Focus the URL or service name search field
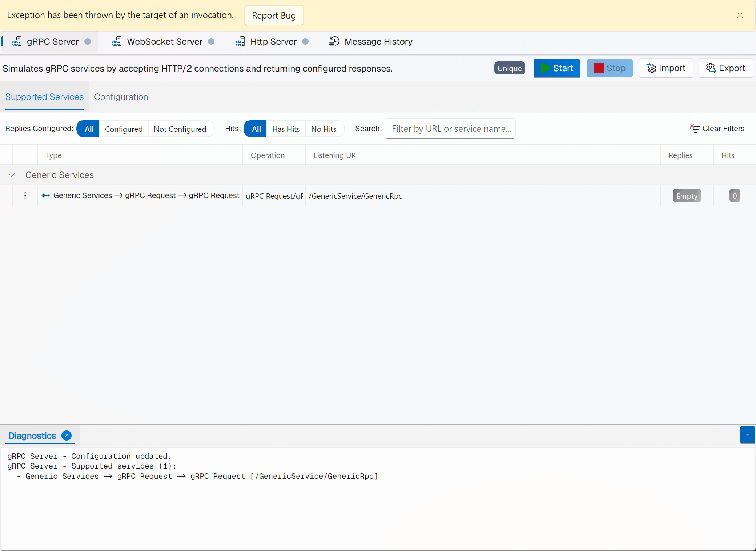This screenshot has height=551, width=756. (x=450, y=129)
